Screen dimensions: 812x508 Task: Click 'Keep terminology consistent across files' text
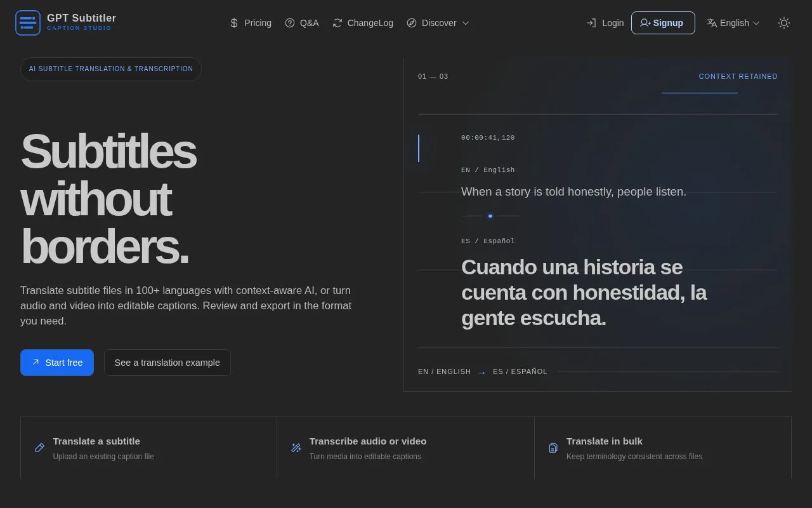pos(634,457)
